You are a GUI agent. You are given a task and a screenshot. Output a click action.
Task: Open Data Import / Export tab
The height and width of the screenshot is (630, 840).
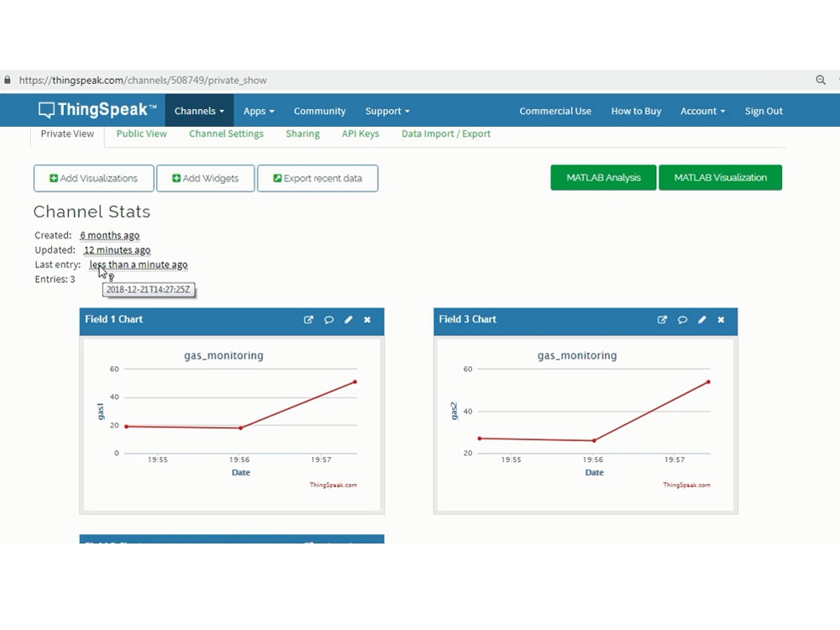446,134
